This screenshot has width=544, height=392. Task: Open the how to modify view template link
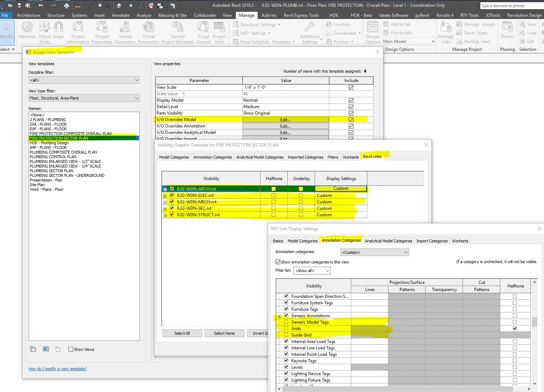coord(57,368)
